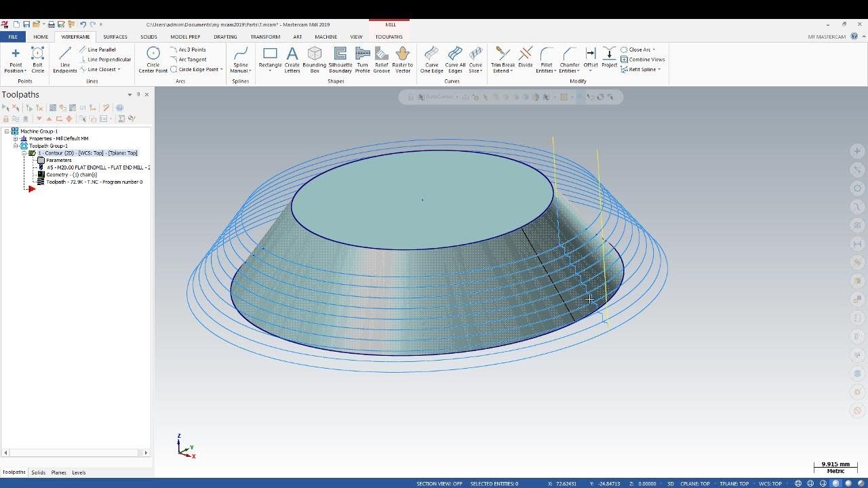This screenshot has height=488, width=868.
Task: Select the Curve One Edge tool
Action: 432,60
